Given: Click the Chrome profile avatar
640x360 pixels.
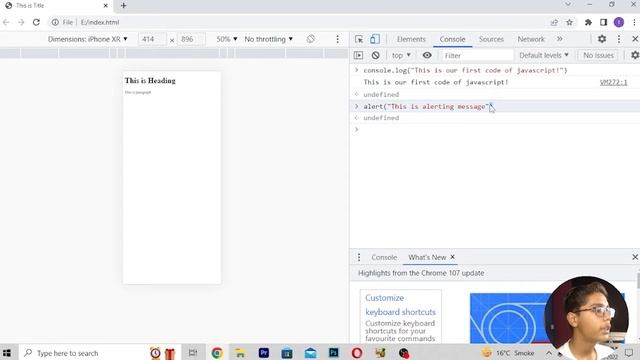Looking at the screenshot, I should tap(619, 22).
